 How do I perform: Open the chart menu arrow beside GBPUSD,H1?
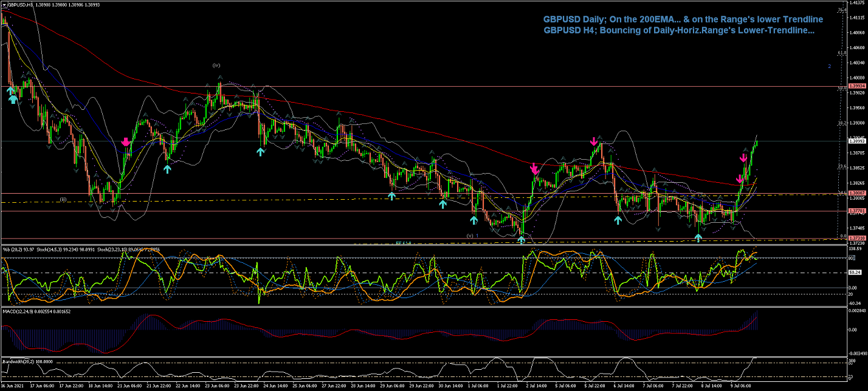pyautogui.click(x=4, y=4)
